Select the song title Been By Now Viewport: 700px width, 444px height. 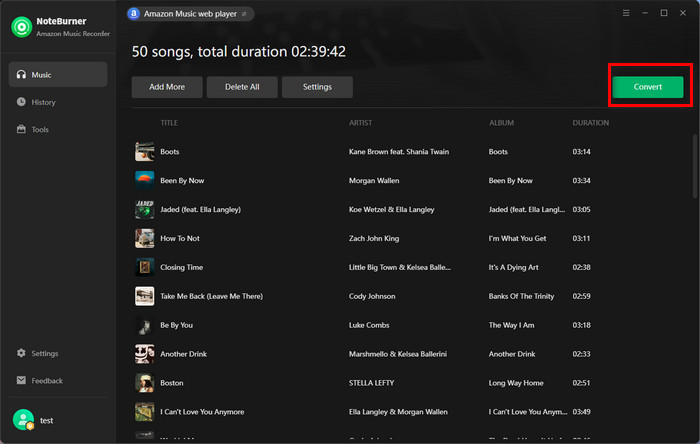pyautogui.click(x=182, y=180)
